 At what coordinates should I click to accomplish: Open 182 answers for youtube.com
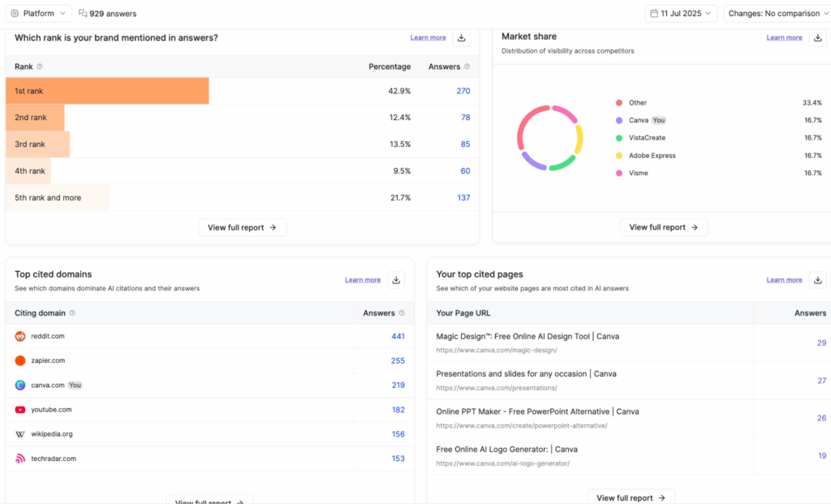tap(398, 410)
